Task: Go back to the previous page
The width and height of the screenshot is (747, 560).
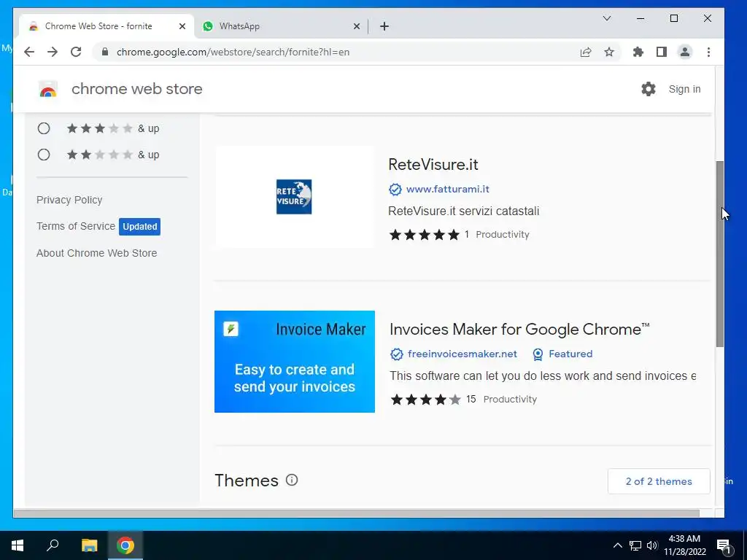Action: pyautogui.click(x=29, y=52)
